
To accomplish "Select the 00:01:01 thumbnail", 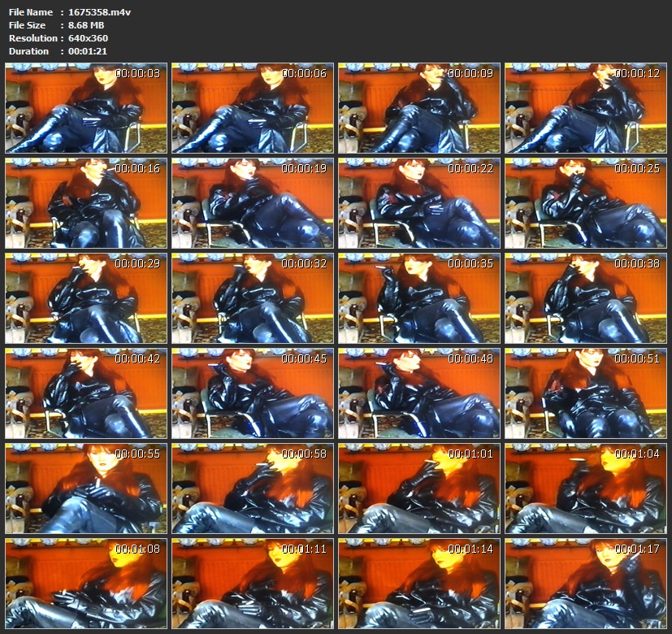I will tap(419, 488).
